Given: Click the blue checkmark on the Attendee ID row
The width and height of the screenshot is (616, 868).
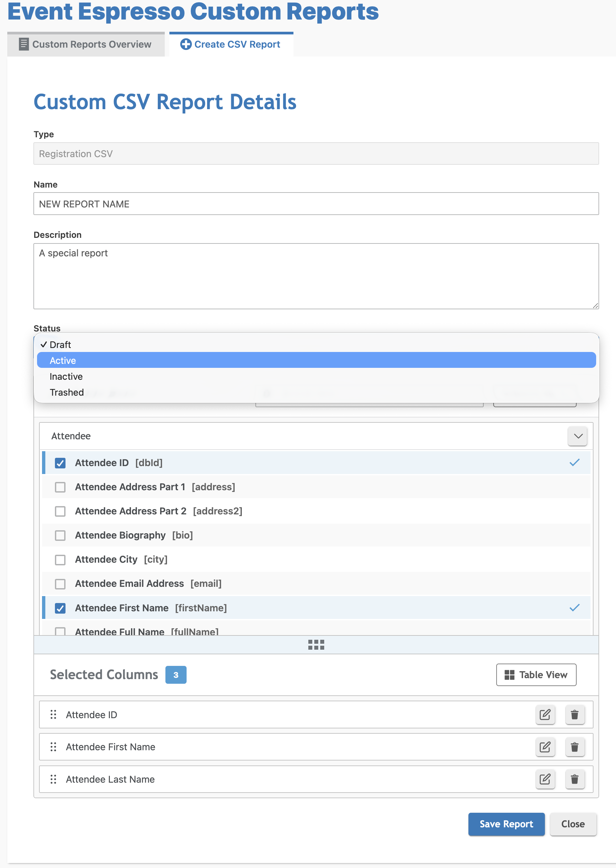Looking at the screenshot, I should point(574,462).
